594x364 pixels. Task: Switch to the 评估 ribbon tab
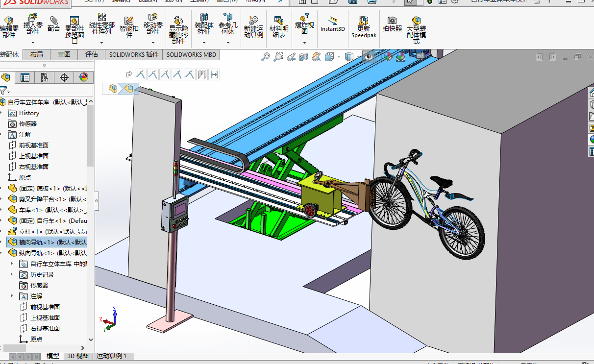click(91, 54)
